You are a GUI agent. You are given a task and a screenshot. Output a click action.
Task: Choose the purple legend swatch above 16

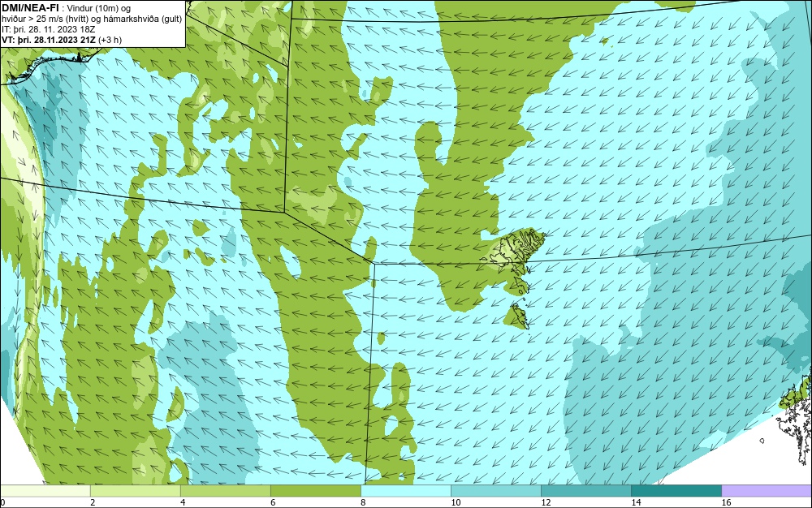click(767, 490)
